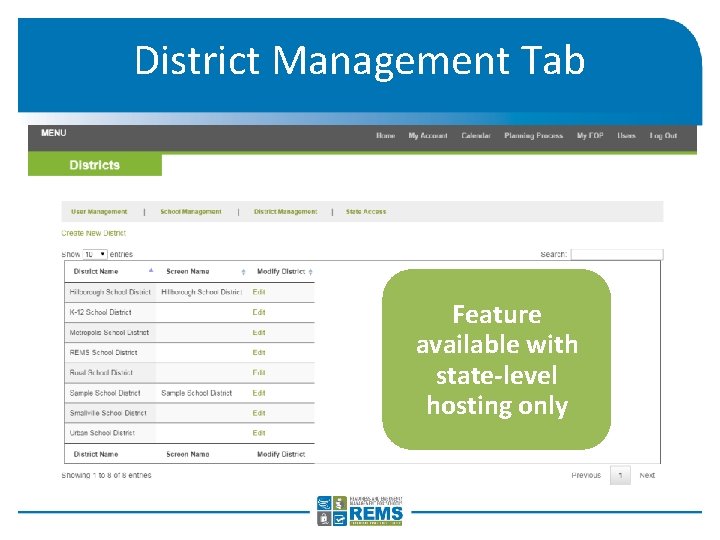Select the Districts green tab
This screenshot has width=720, height=540.
coord(95,165)
